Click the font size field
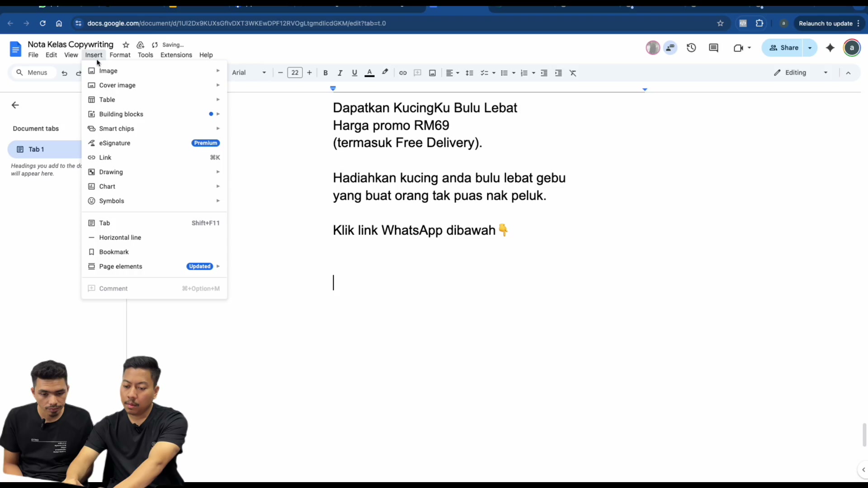The width and height of the screenshot is (868, 488). 295,73
